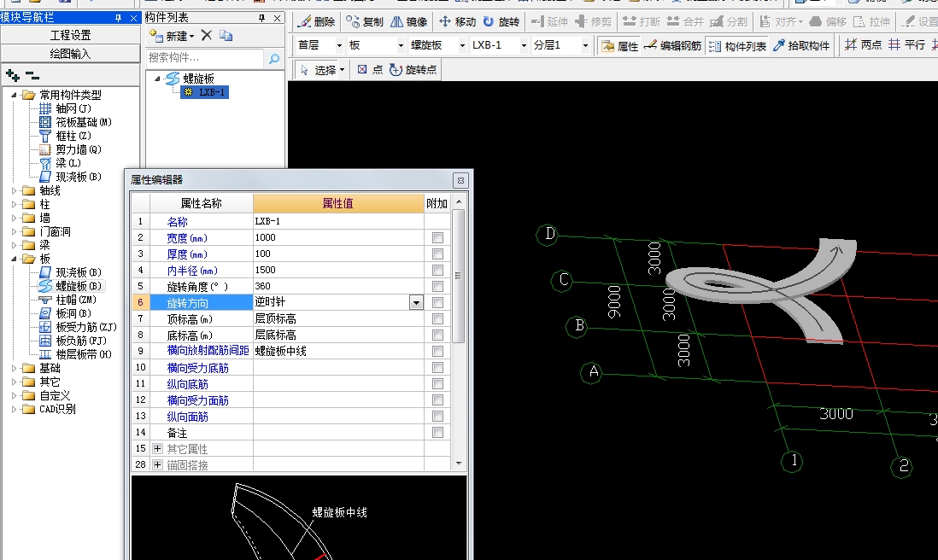Screen dimensions: 938x560
Task: Close the 属性编辑器 window
Action: [x=460, y=180]
